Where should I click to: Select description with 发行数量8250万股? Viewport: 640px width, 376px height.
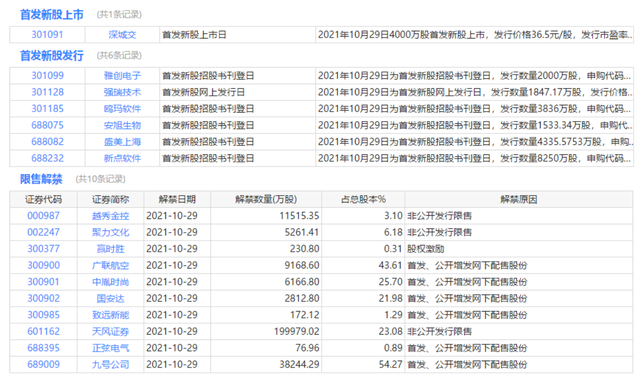475,158
